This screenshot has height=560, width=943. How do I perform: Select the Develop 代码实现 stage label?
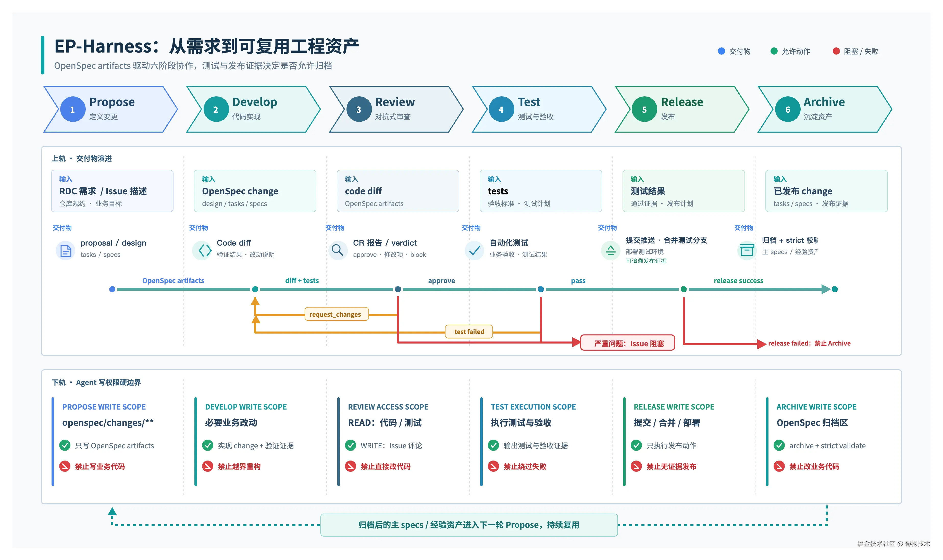point(255,109)
